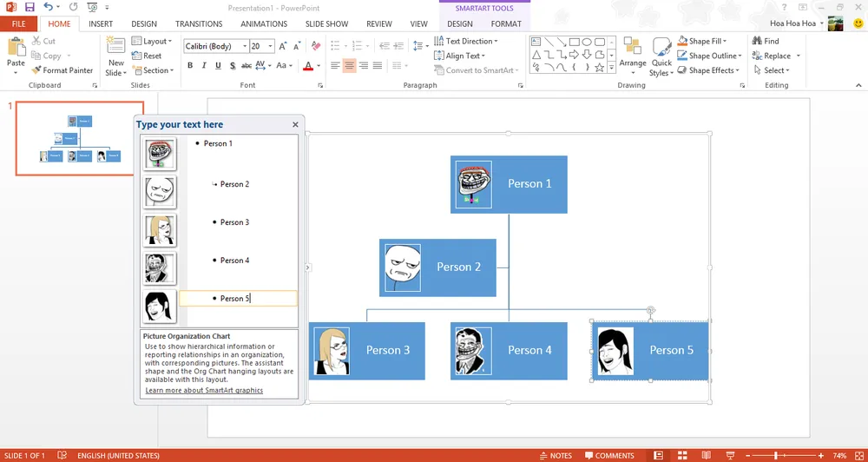Open Quick Styles gallery
The height and width of the screenshot is (462, 868).
coord(661,56)
